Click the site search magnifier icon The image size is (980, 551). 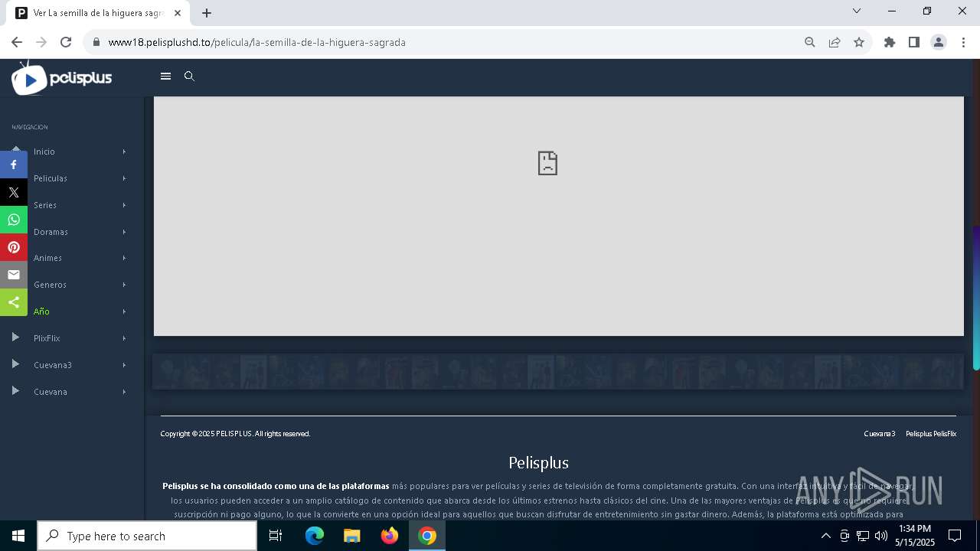tap(190, 77)
